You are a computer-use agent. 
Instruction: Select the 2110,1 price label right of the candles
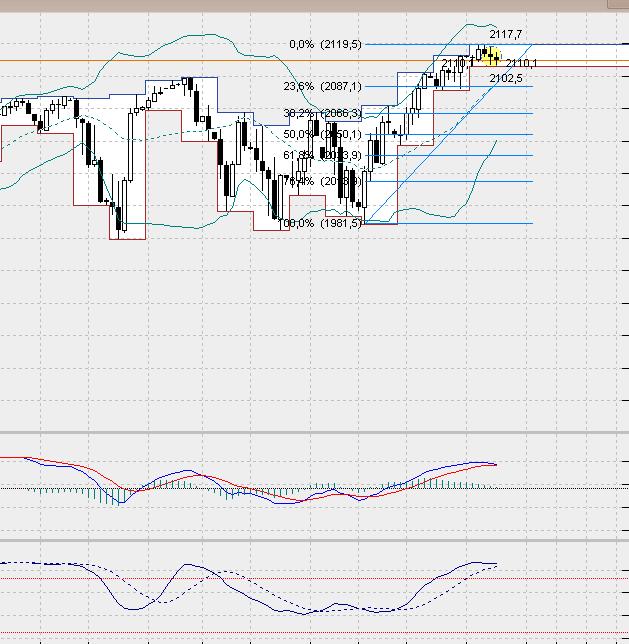(x=522, y=63)
